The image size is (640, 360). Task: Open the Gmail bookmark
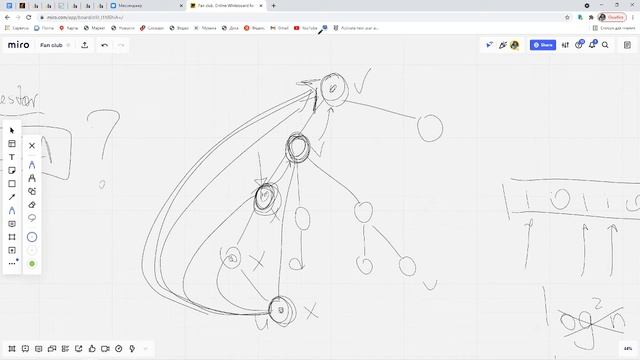pyautogui.click(x=280, y=28)
